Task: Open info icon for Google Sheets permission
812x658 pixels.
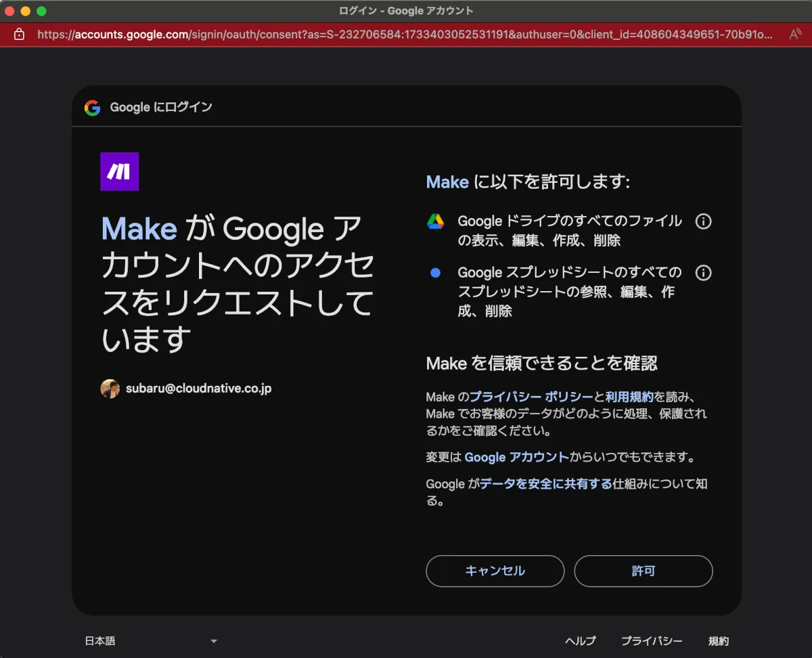Action: pyautogui.click(x=704, y=273)
